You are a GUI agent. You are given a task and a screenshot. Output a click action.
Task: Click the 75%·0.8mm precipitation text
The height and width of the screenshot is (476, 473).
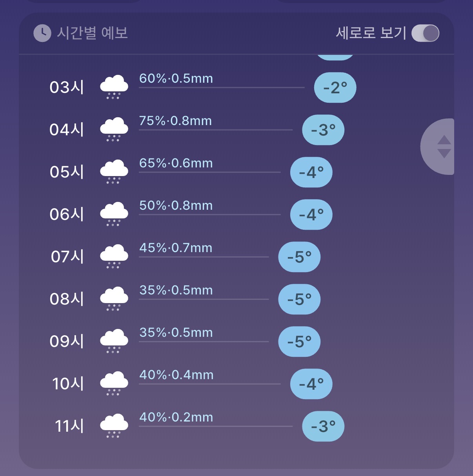[x=175, y=121]
